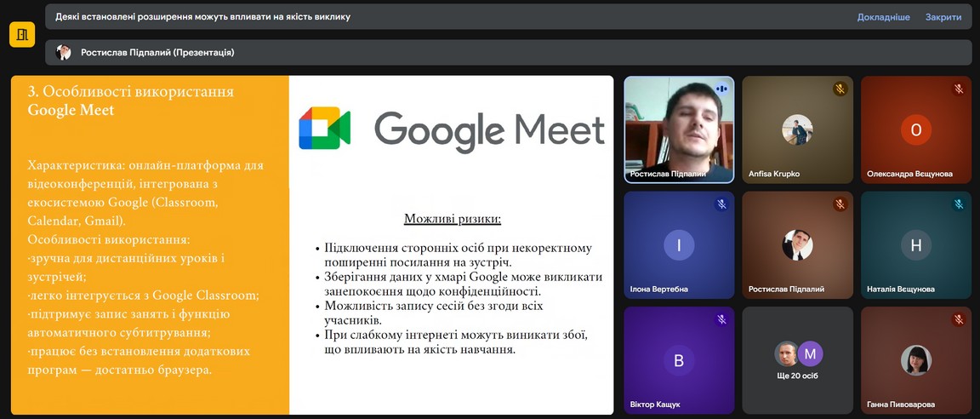980x419 pixels.
Task: Click the muted mic icon on Ганна Пивоварова's tile
Action: 959,319
